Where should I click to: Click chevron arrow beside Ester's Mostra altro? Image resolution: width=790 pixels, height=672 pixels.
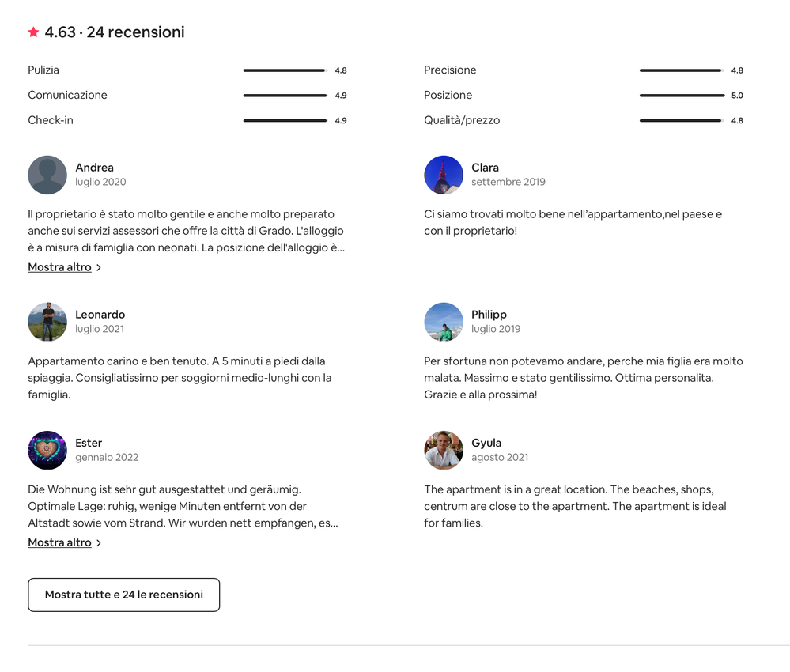click(99, 543)
